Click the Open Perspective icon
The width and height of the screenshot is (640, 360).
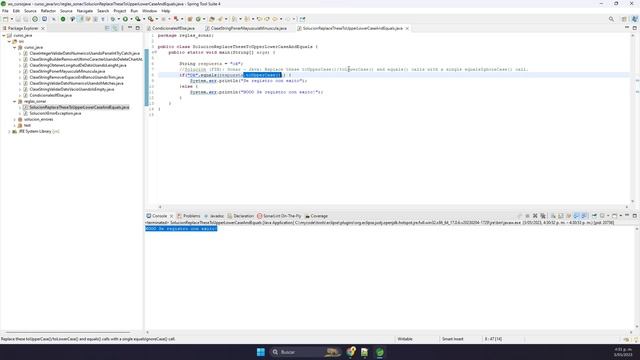(624, 19)
